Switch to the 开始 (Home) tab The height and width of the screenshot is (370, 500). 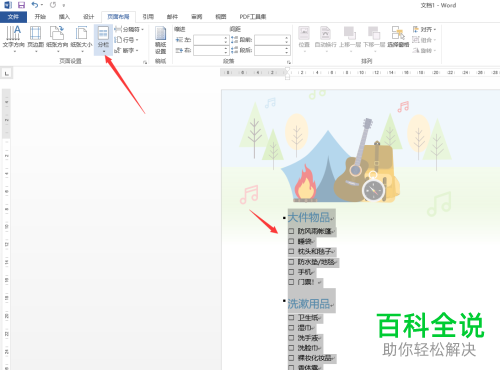40,17
